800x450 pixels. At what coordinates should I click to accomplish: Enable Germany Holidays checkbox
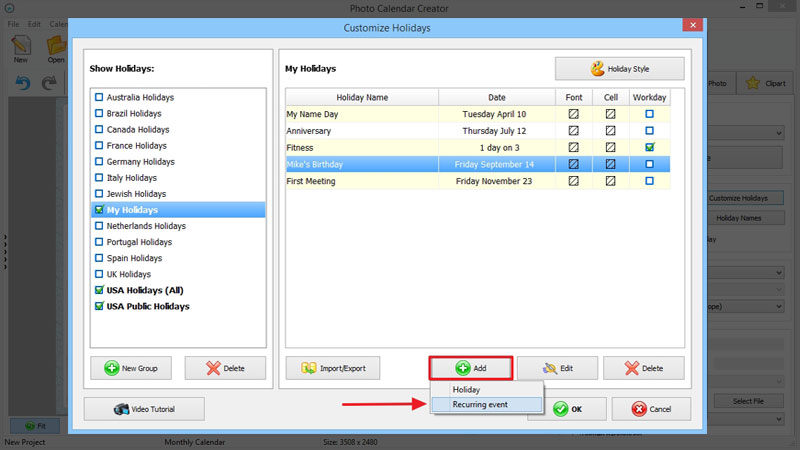tap(99, 161)
